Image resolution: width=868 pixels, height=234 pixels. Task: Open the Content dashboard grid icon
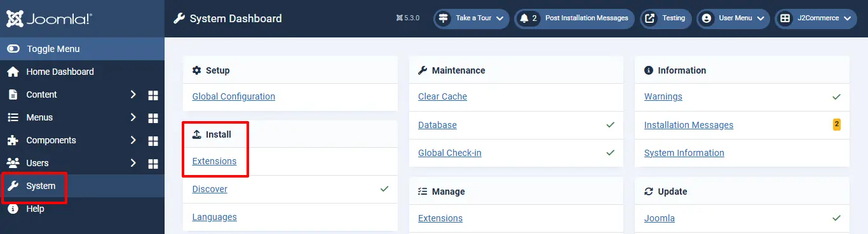(153, 95)
